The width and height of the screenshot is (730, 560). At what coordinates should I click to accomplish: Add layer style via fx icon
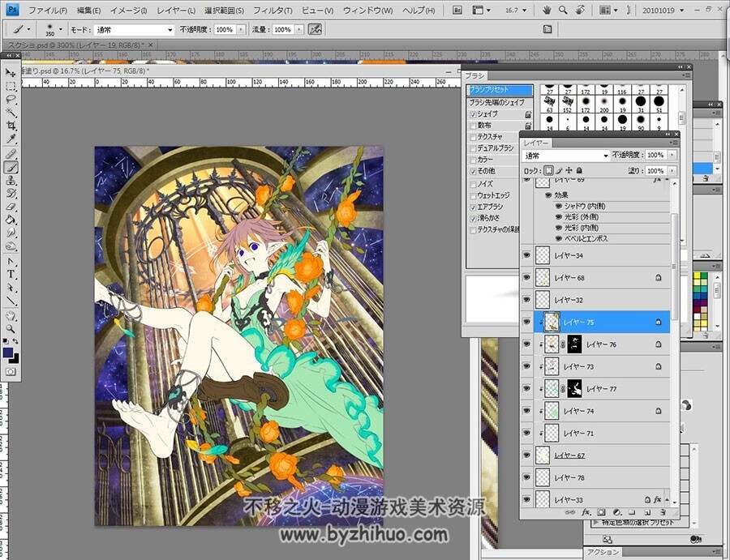[x=586, y=512]
